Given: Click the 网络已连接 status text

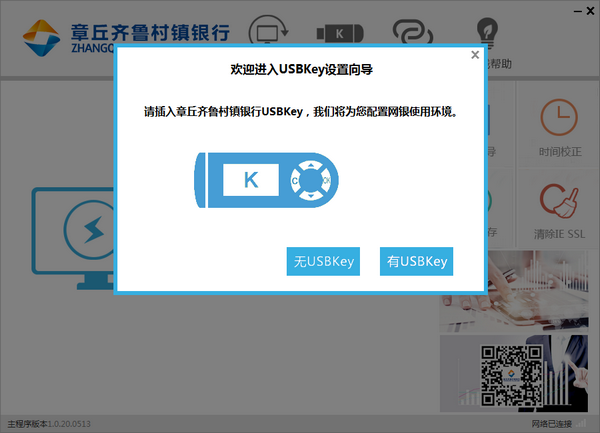Looking at the screenshot, I should [x=551, y=424].
